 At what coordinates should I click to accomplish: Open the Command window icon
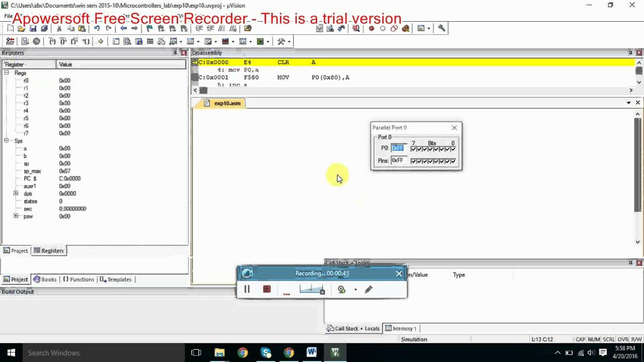[x=116, y=41]
